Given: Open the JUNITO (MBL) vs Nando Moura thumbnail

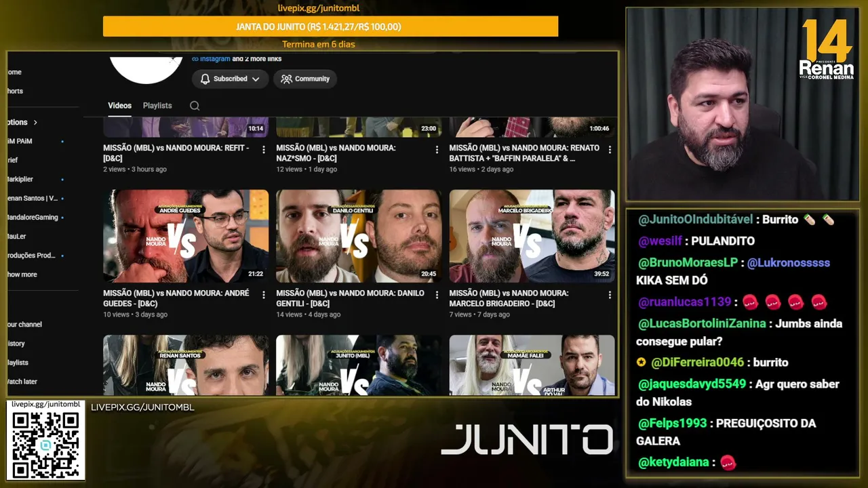Looking at the screenshot, I should [359, 365].
